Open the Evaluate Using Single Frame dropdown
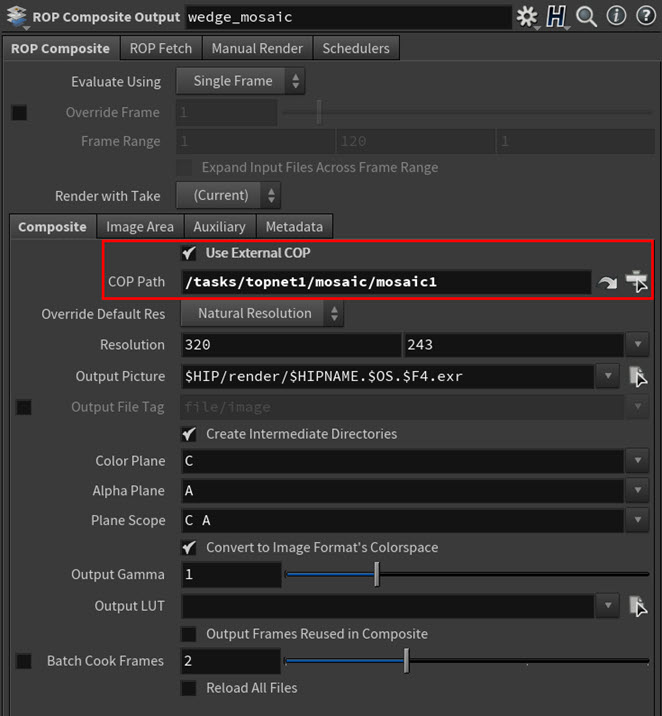 pyautogui.click(x=241, y=81)
